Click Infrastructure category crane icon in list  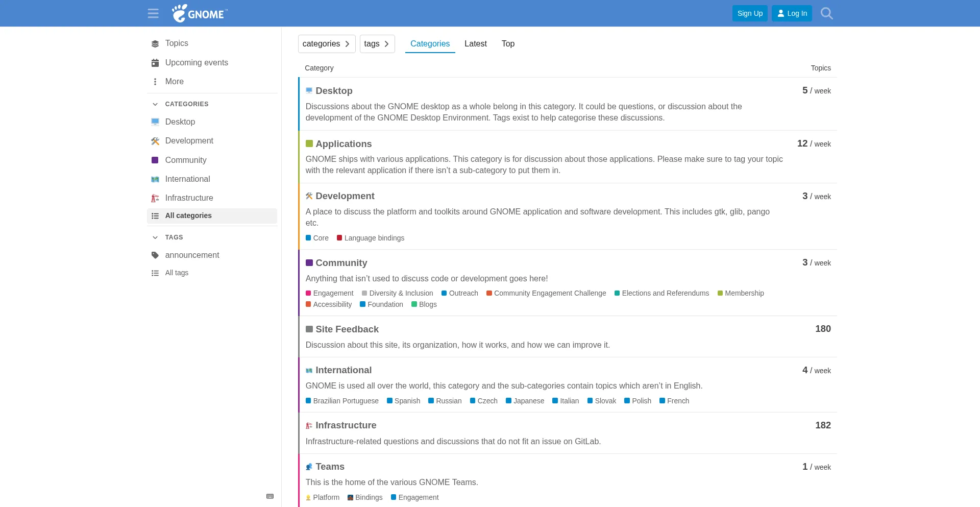click(309, 425)
